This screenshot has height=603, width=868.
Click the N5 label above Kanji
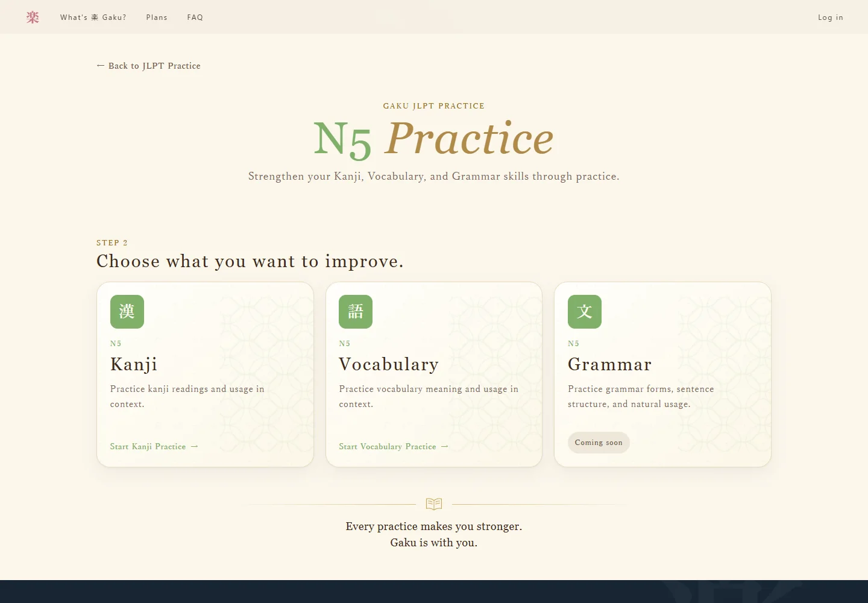pos(116,344)
